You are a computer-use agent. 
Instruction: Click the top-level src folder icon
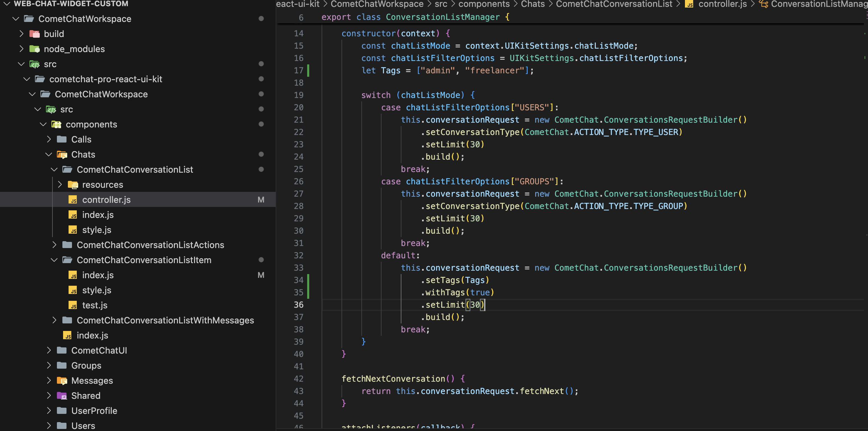click(35, 64)
